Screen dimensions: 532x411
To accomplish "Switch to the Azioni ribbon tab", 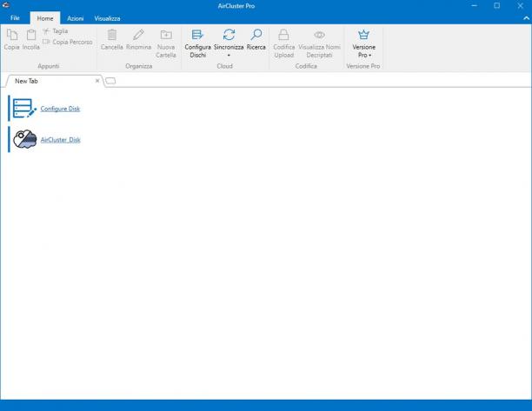I will tap(76, 18).
